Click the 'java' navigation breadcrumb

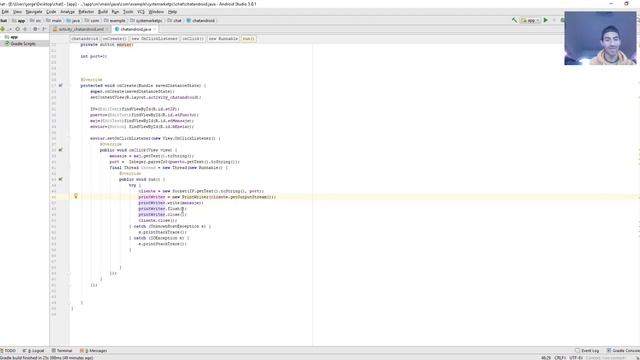click(x=73, y=20)
